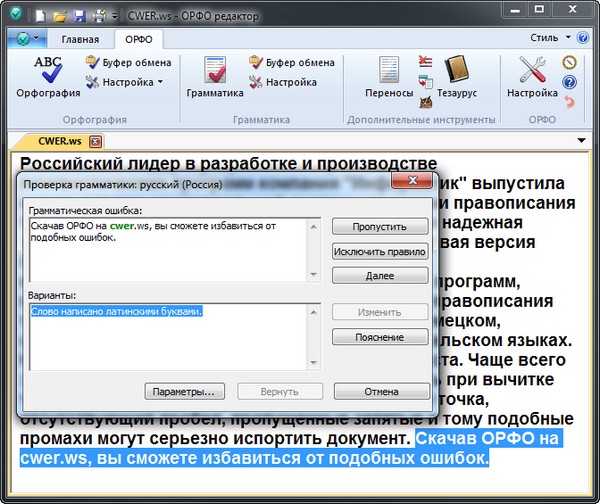
Task: Open the document tab list arrow
Action: click(582, 141)
